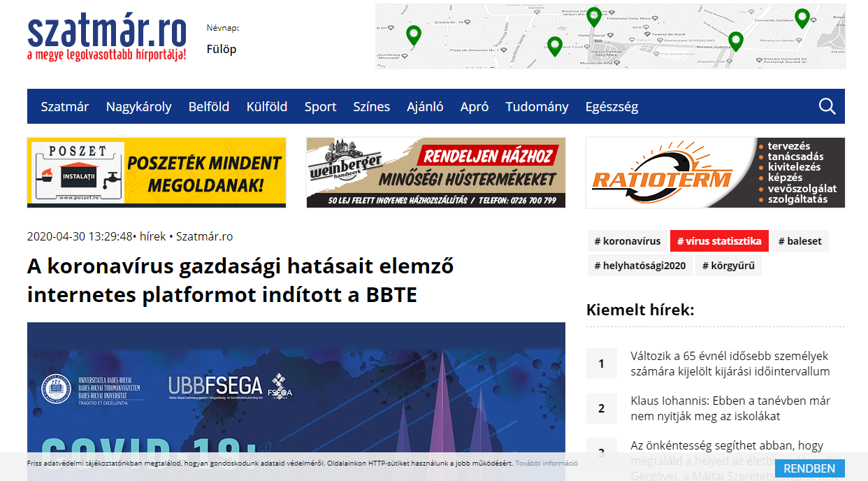Go to the Nagykároly menu item
The height and width of the screenshot is (481, 868).
point(138,107)
